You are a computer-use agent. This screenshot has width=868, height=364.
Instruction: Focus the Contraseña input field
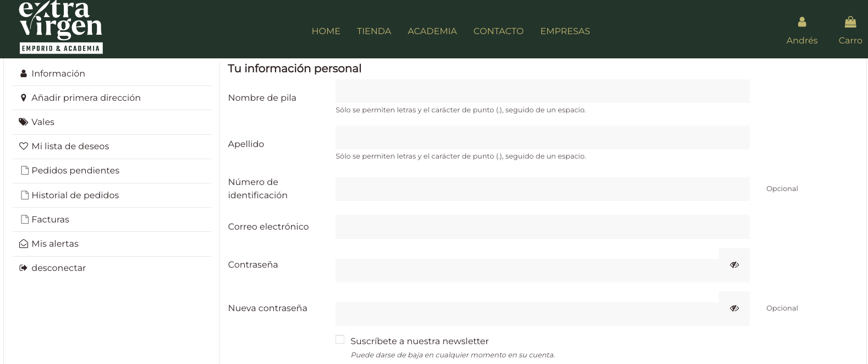tap(527, 270)
